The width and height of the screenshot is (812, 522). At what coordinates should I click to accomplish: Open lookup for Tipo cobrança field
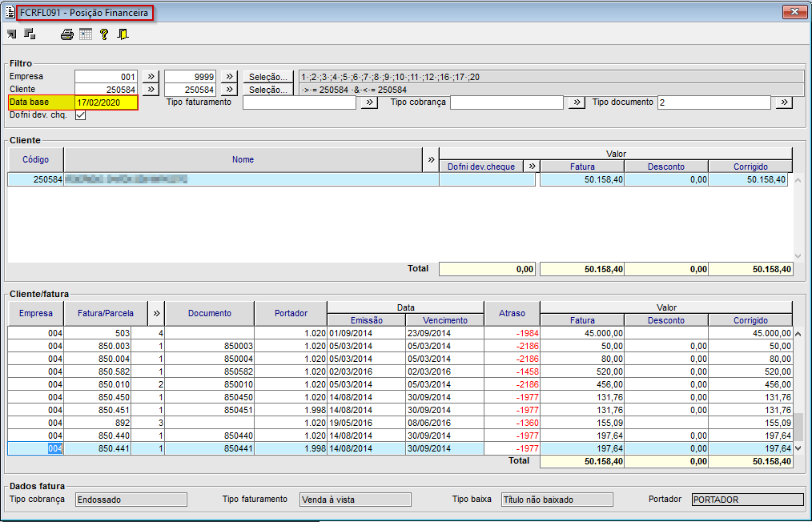577,102
